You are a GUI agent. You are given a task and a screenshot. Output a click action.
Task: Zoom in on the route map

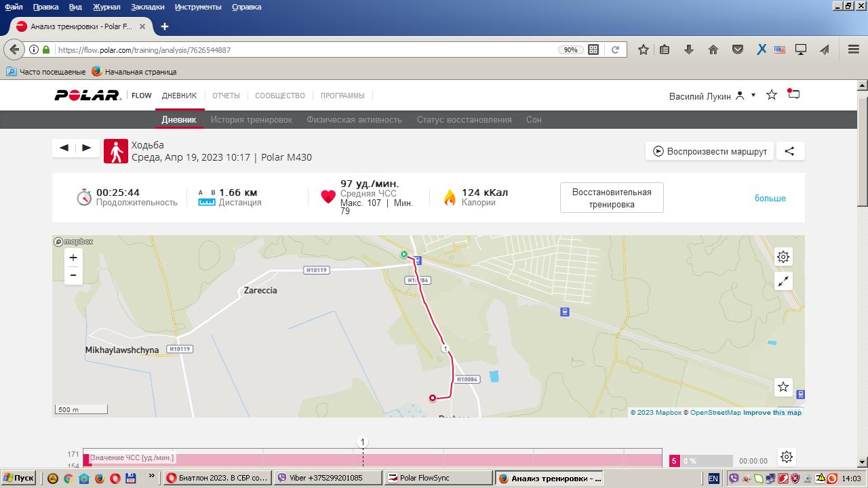73,258
